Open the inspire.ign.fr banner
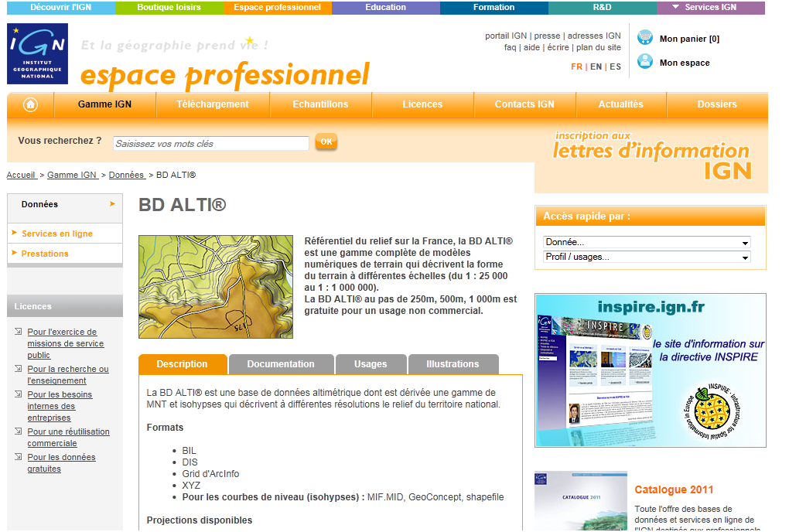 pyautogui.click(x=651, y=370)
